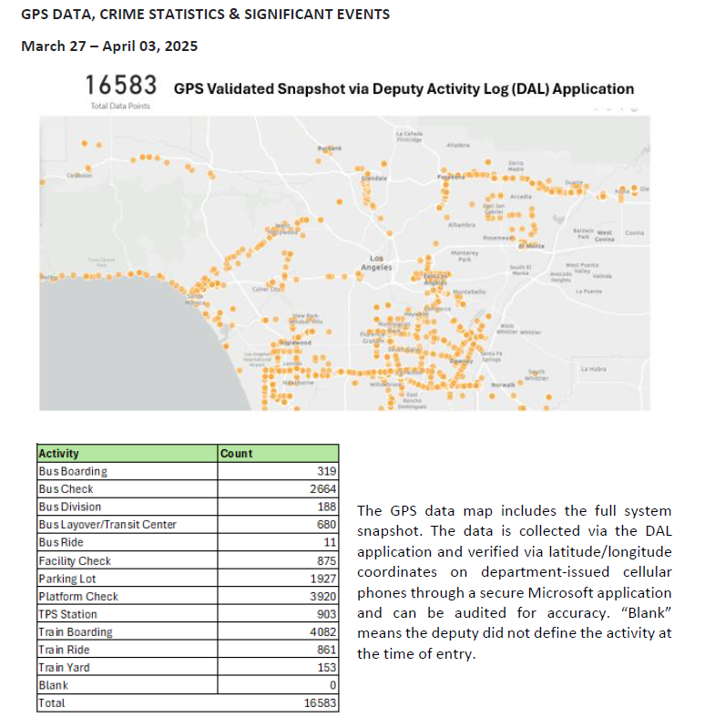715x728 pixels.
Task: Click the Los Angeles label on the map
Action: 374,262
